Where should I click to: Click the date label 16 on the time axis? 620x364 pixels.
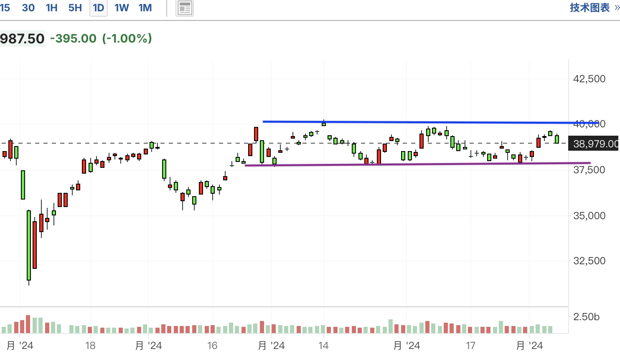click(212, 346)
